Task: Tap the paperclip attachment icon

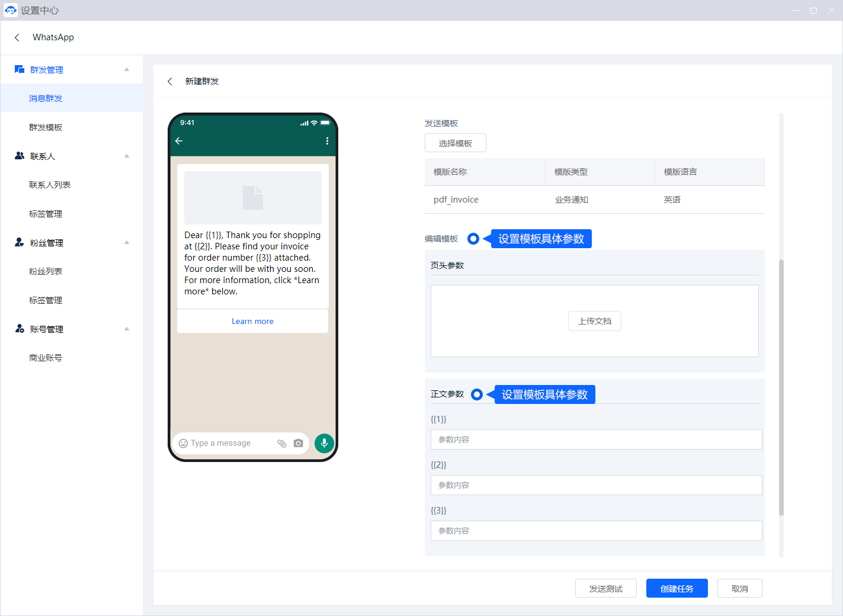Action: [282, 443]
